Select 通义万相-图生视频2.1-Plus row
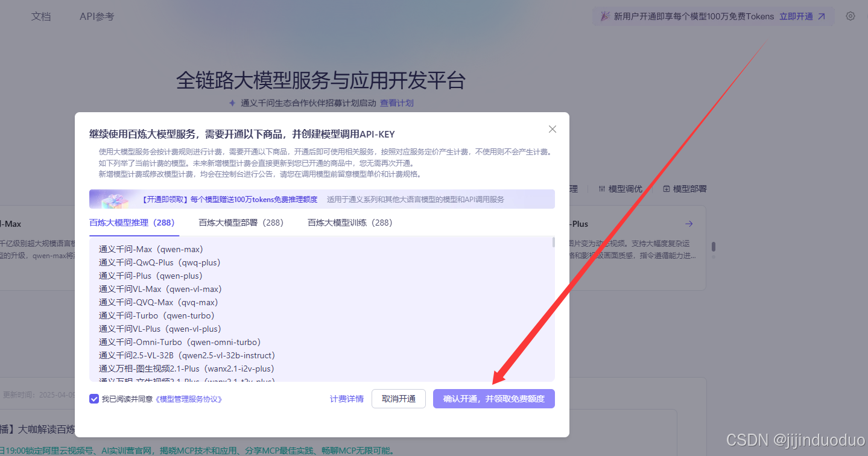Screen dimensions: 868x456 [186, 369]
